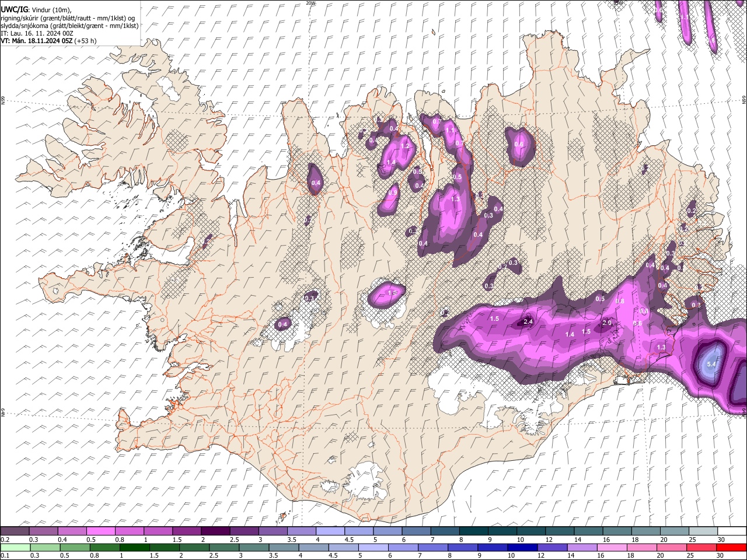Click the '0.1' label on the rain scale
This screenshot has width=747, height=560.
tap(5, 556)
